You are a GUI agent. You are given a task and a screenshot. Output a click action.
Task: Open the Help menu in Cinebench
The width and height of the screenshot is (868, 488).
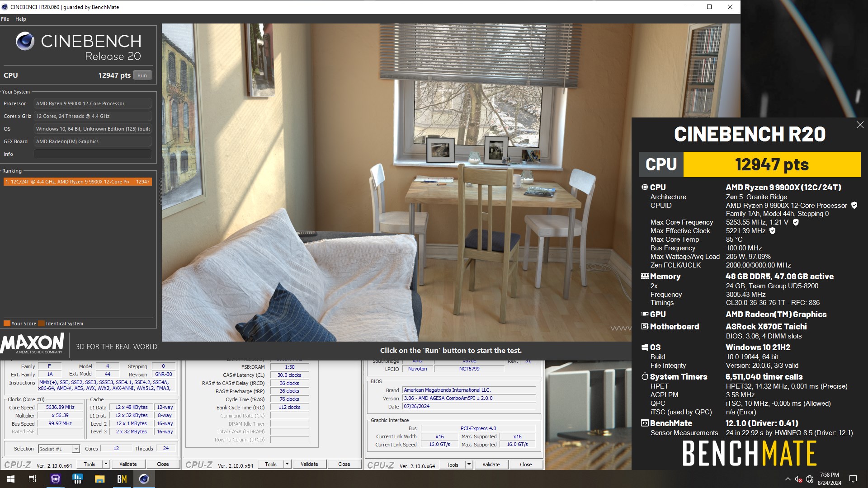tap(21, 19)
